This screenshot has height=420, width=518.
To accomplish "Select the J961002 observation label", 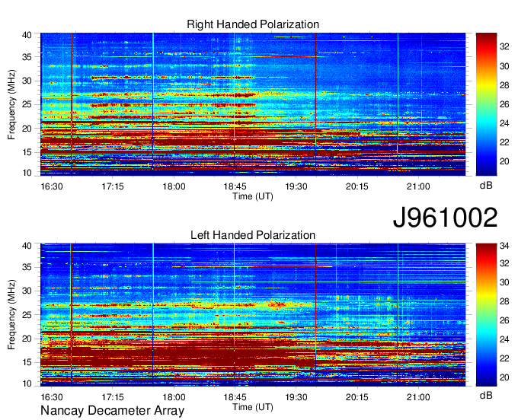I will 445,218.
